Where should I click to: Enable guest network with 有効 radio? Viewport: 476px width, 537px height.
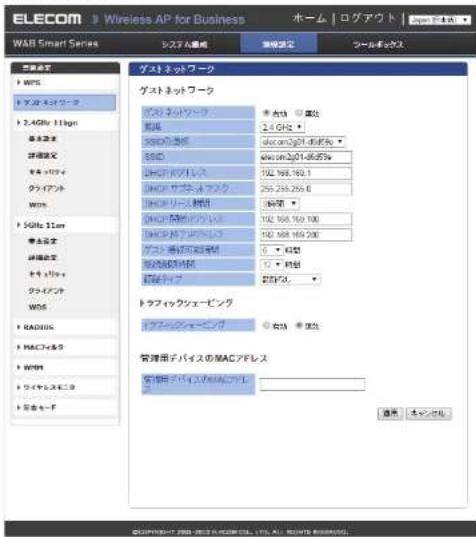[266, 113]
